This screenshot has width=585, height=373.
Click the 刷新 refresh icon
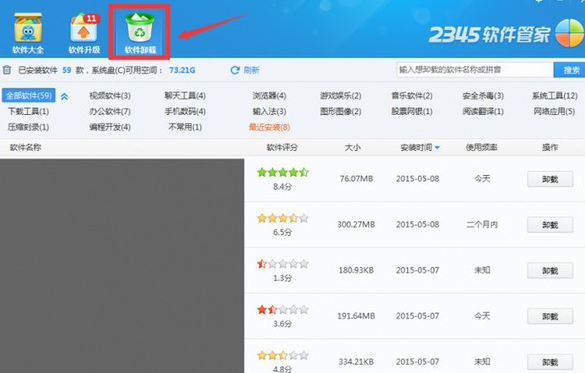(x=235, y=70)
